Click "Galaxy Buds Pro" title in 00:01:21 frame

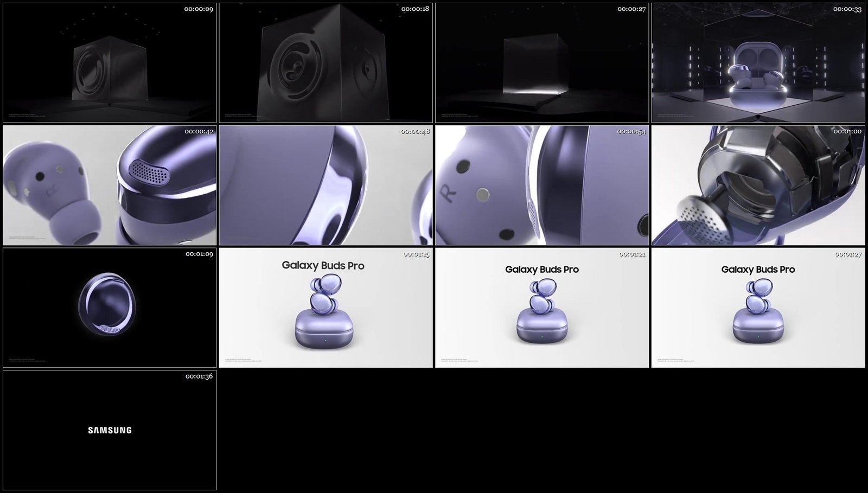pos(542,270)
